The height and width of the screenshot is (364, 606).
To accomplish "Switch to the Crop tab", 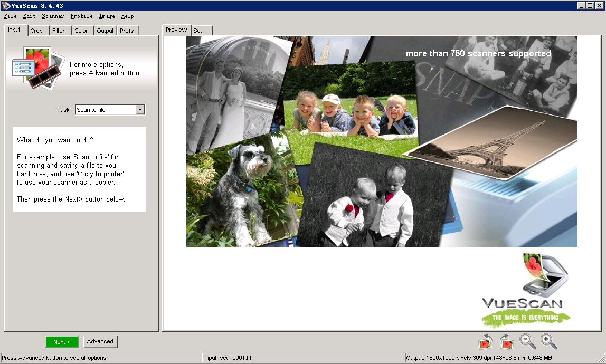I will point(36,31).
